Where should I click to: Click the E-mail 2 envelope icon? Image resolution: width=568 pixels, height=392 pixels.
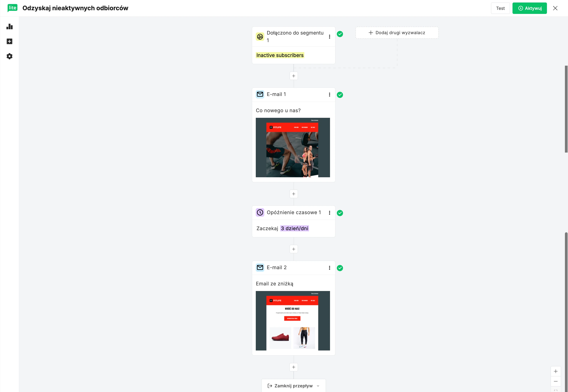(x=260, y=267)
